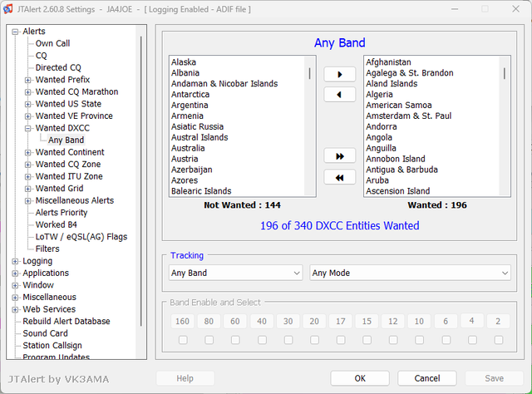Expand the Wanted ITU Zone node
Viewport: 532px width, 394px height.
pos(27,177)
